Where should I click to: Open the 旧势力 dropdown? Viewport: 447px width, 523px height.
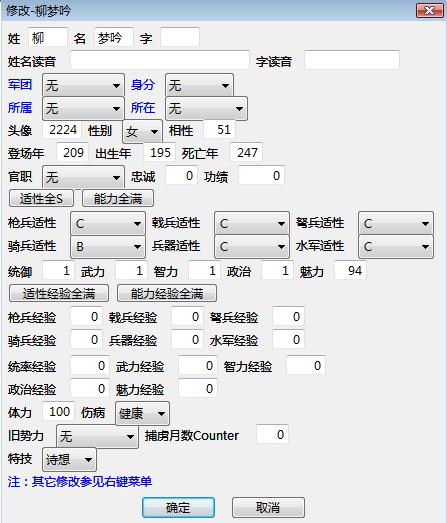pyautogui.click(x=97, y=436)
